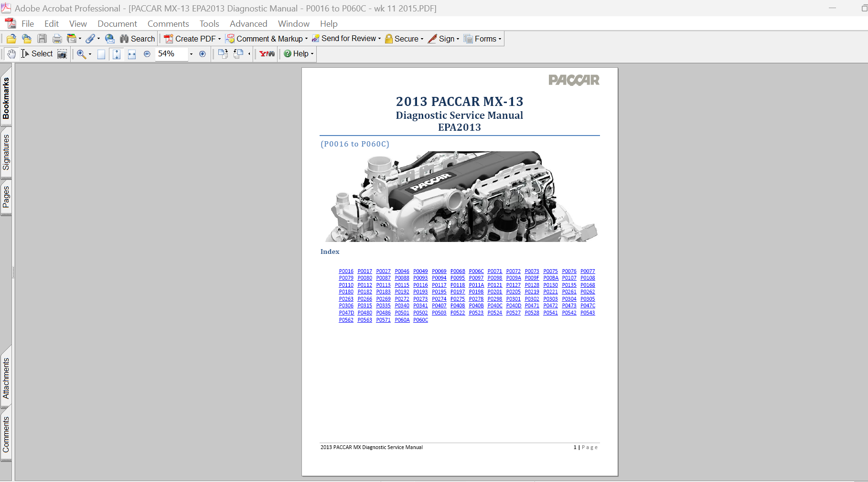Open the Advanced menu
This screenshot has width=868, height=482.
[248, 24]
